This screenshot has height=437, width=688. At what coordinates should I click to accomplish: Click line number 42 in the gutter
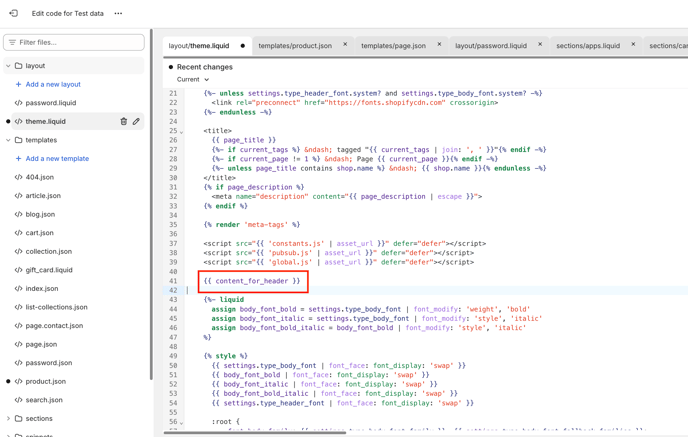pyautogui.click(x=173, y=290)
